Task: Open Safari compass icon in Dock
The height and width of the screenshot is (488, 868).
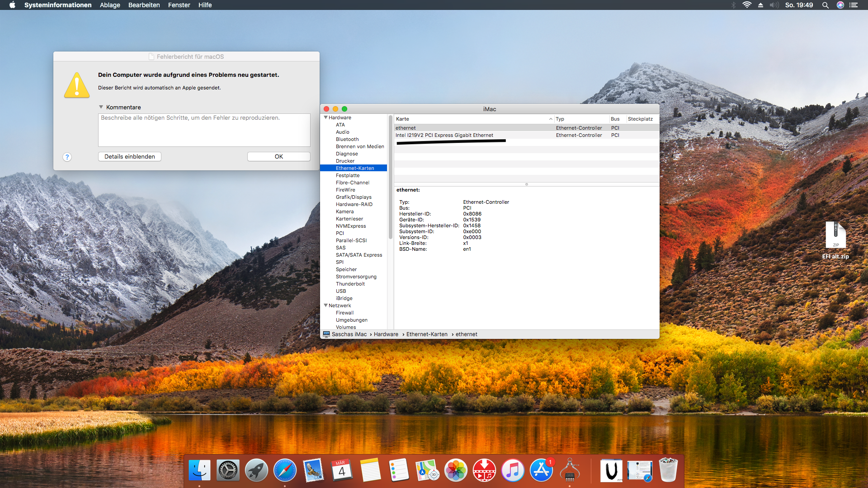Action: tap(285, 470)
